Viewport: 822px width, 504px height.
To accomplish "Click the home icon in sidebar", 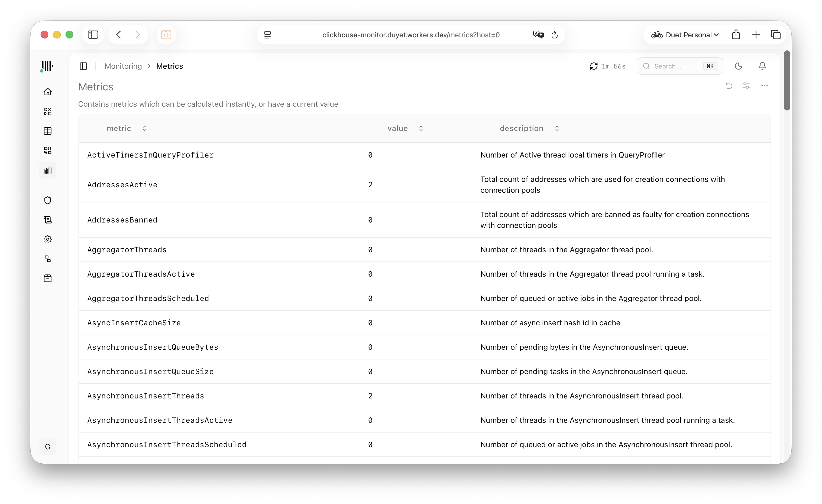I will 48,92.
